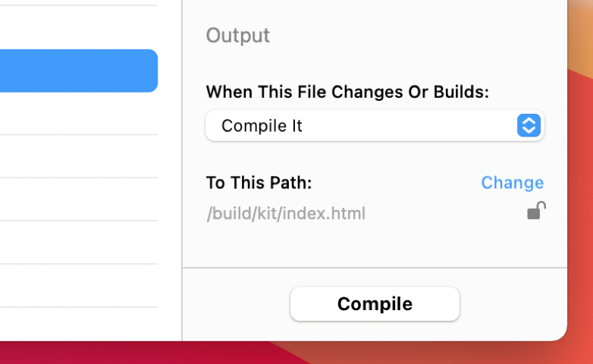Image resolution: width=593 pixels, height=364 pixels.
Task: Click the /build/kit/index.html path text
Action: (x=286, y=213)
